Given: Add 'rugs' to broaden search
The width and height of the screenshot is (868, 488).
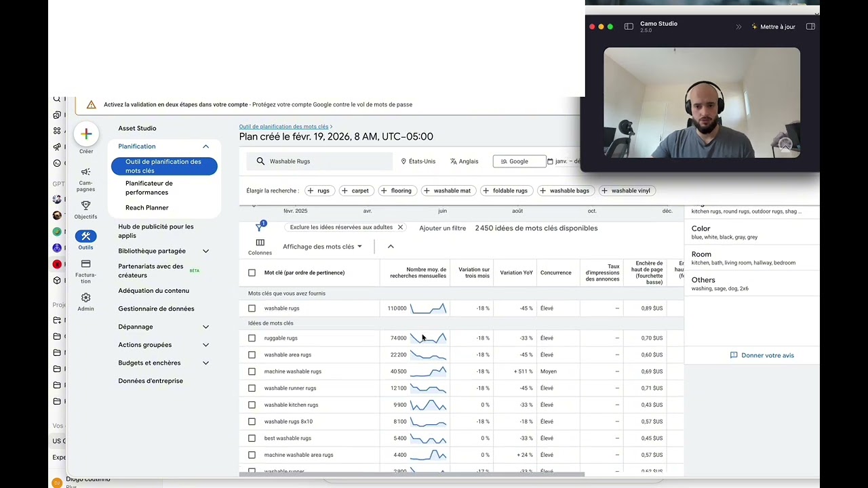Looking at the screenshot, I should point(319,190).
